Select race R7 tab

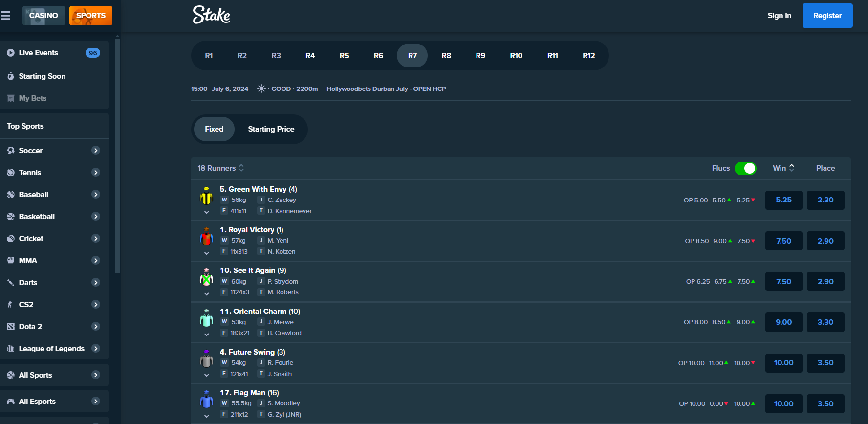(412, 56)
